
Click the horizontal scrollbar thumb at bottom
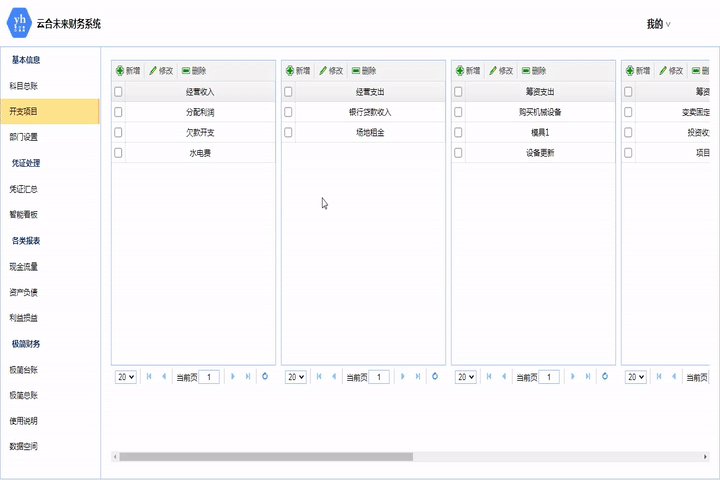click(265, 456)
